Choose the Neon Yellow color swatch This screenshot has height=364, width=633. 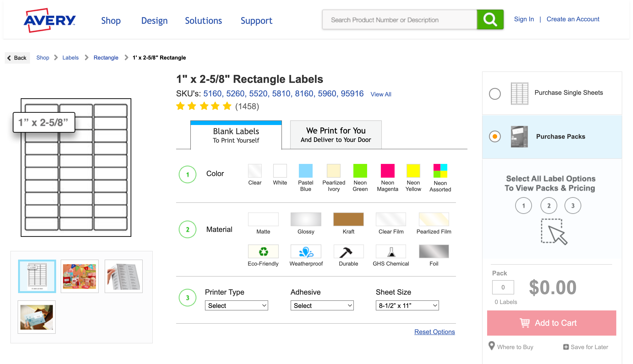tap(413, 171)
